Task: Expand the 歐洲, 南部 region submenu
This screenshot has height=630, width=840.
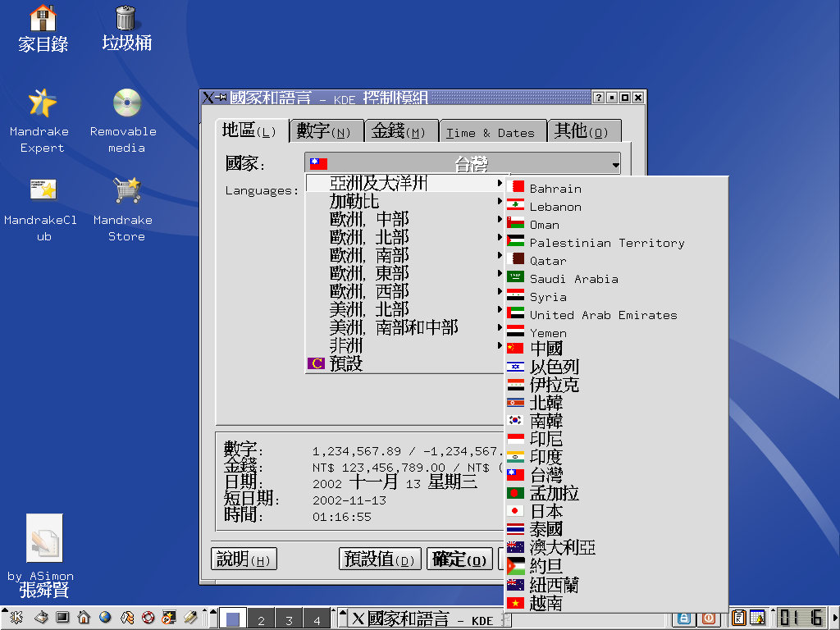Action: click(405, 256)
